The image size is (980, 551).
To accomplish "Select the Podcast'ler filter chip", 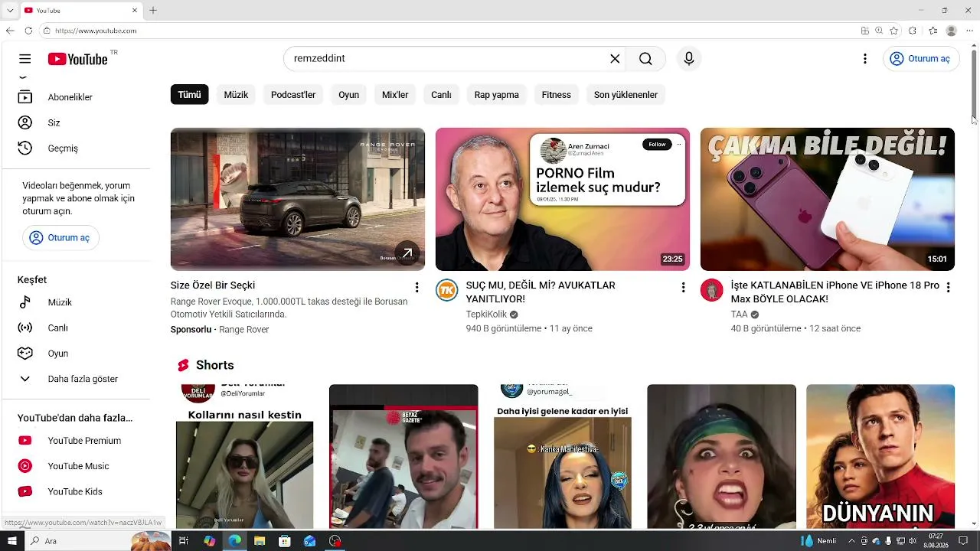I will 293,95.
